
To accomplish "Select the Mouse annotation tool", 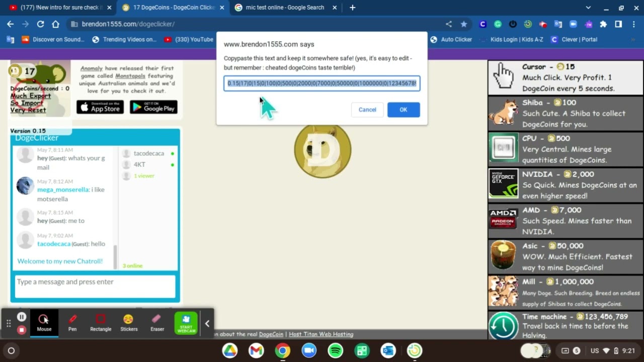I will (44, 322).
